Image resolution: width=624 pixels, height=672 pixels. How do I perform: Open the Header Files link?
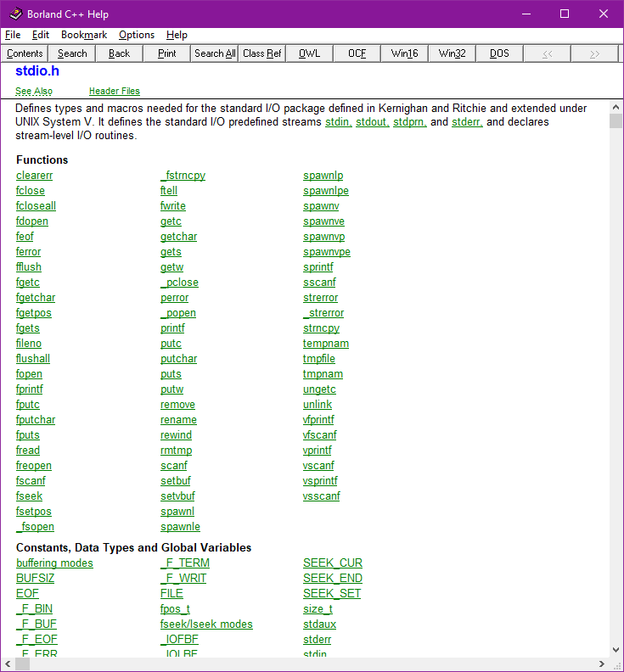115,92
